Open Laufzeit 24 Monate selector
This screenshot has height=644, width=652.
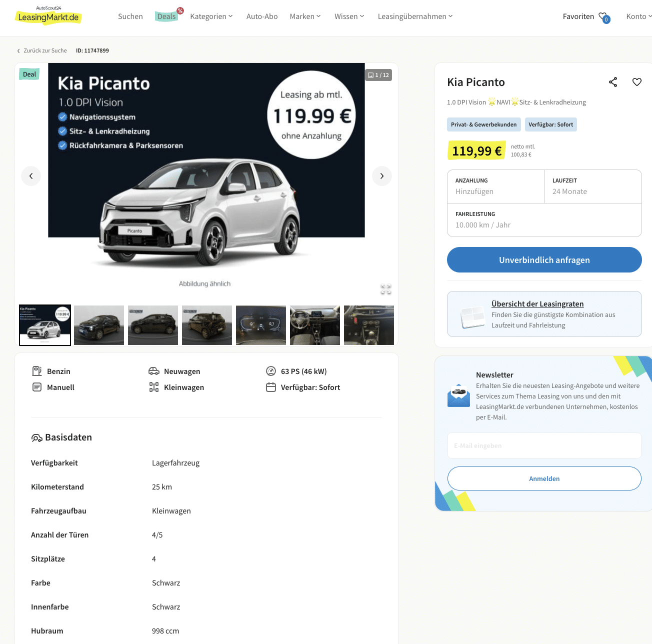click(593, 186)
